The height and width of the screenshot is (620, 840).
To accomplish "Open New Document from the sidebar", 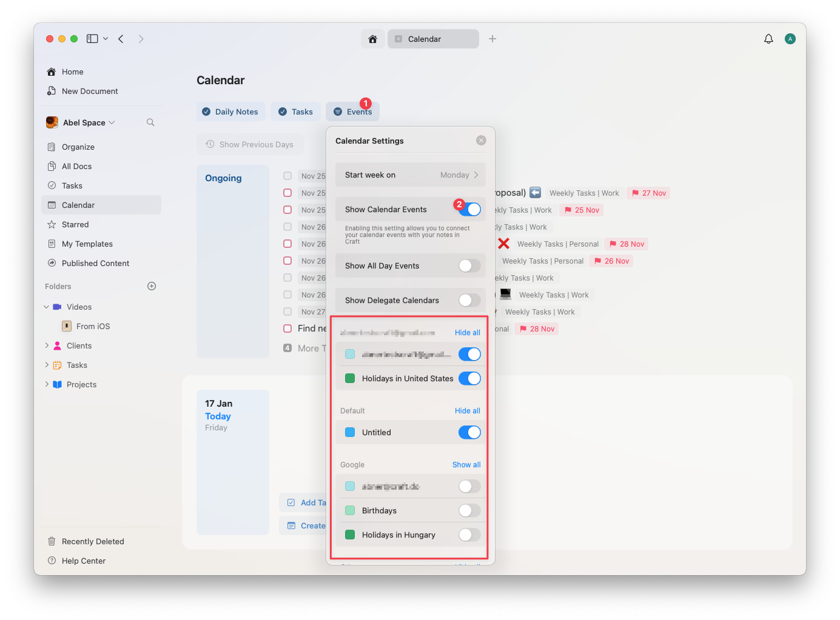I will (x=89, y=91).
